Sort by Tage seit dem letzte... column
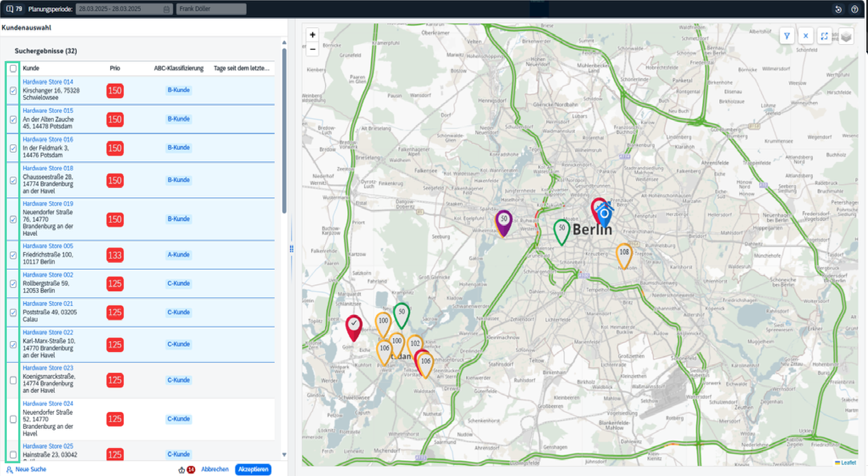 (x=241, y=68)
